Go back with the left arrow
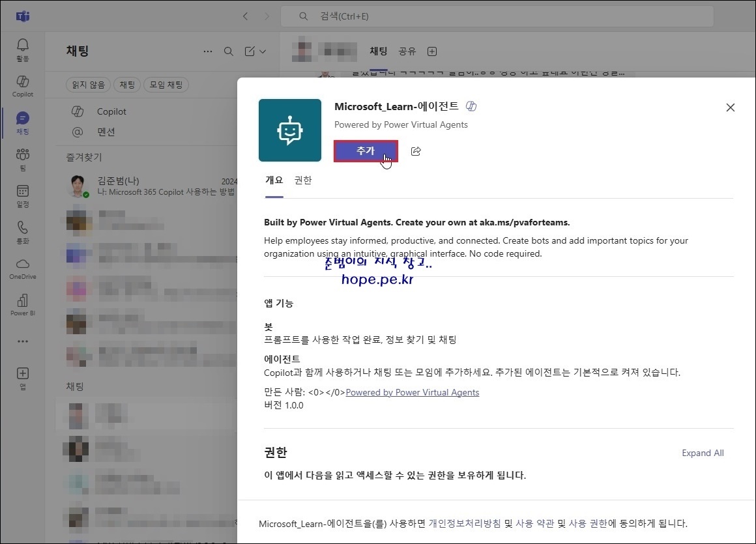Image resolution: width=756 pixels, height=544 pixels. click(246, 16)
